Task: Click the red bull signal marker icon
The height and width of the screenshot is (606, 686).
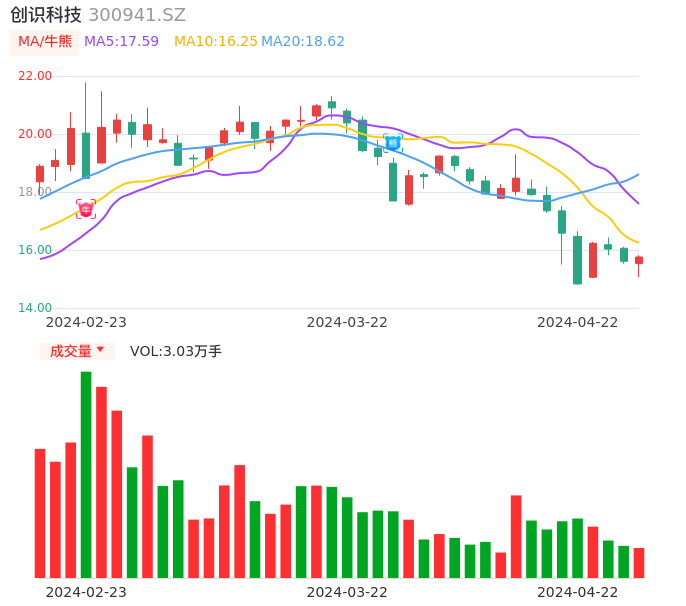Action: click(x=86, y=209)
